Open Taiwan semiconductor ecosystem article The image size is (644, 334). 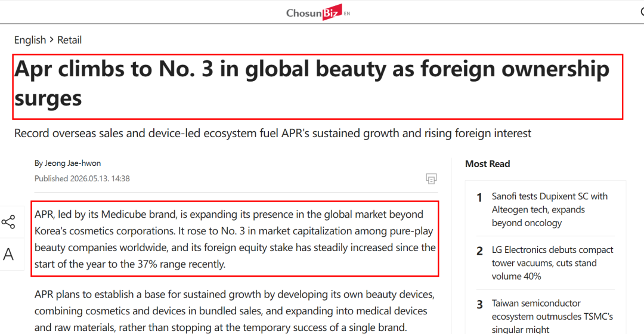pyautogui.click(x=552, y=316)
